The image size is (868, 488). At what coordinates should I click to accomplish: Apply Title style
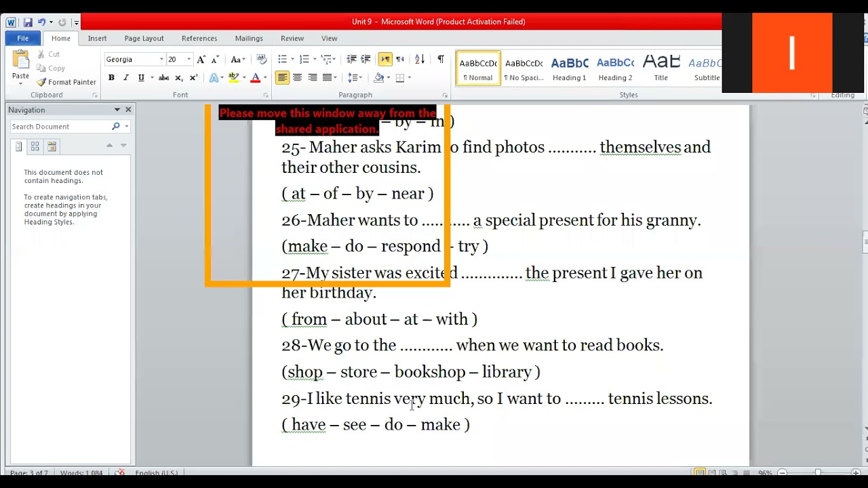[660, 68]
